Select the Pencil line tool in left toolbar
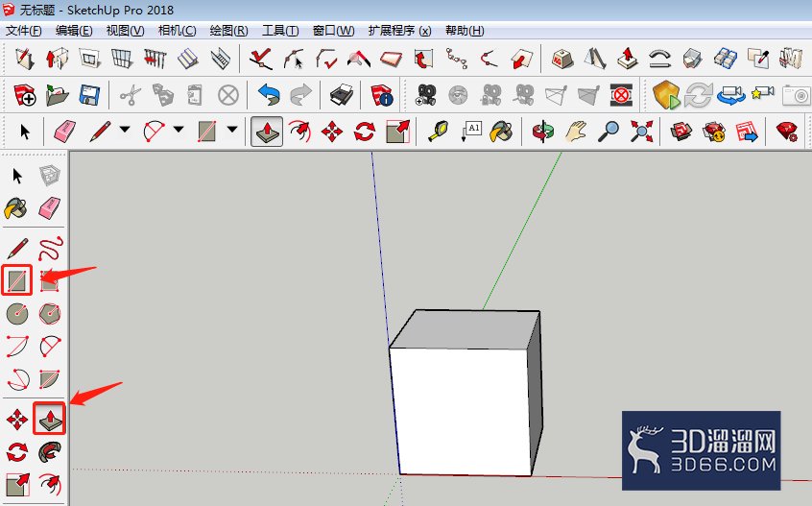 [x=17, y=249]
